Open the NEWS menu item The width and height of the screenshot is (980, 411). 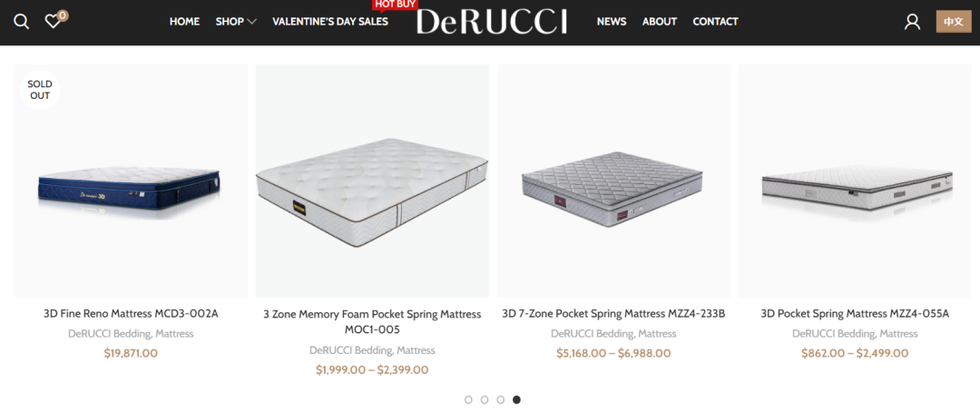point(612,22)
